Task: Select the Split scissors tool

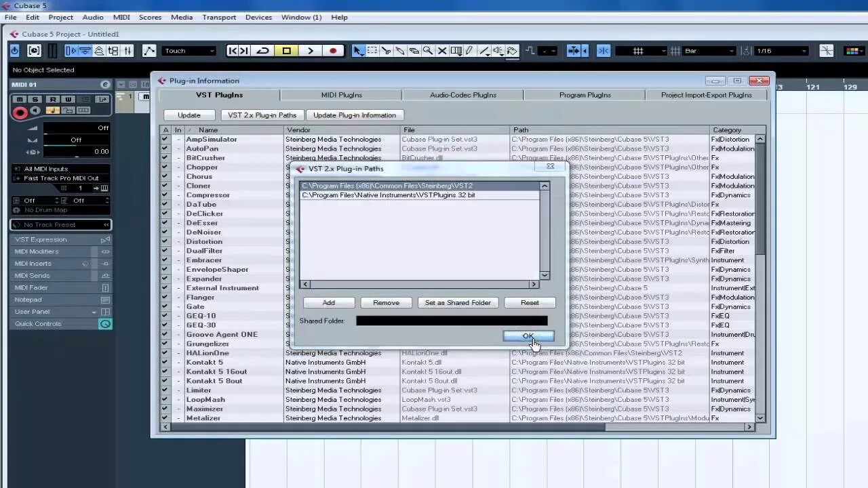Action: (387, 51)
